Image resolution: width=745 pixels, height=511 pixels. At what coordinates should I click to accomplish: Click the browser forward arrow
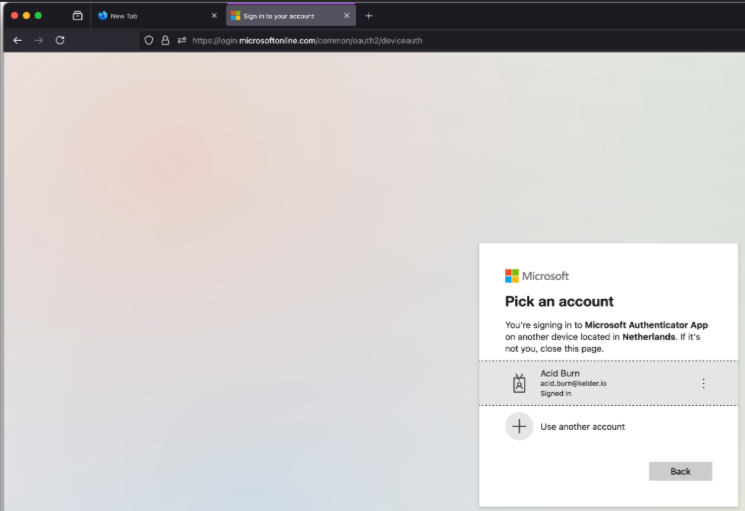39,40
